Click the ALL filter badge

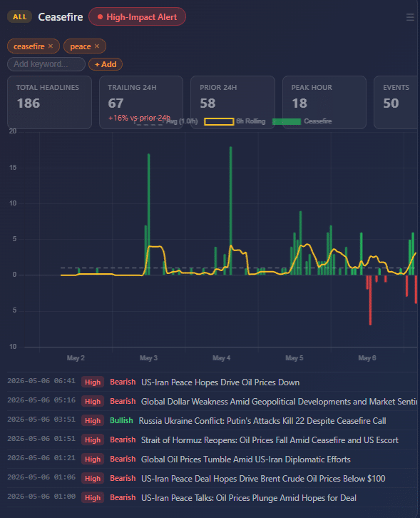click(x=19, y=17)
